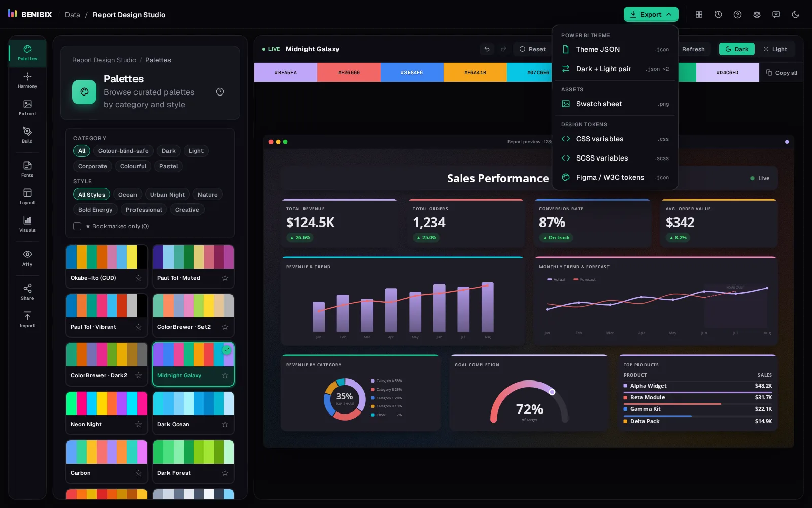The image size is (812, 508).
Task: Click the Refresh button
Action: coord(693,49)
